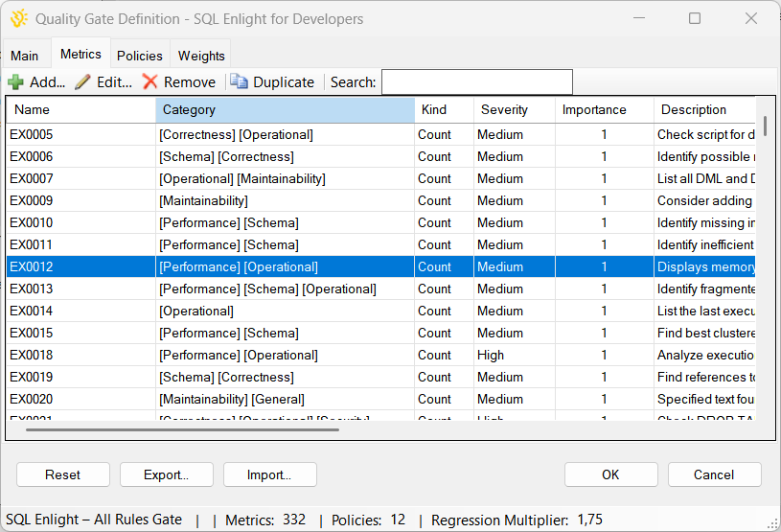The image size is (781, 532).
Task: Click the [Maintainability] category cell of EX0009
Action: coord(285,200)
